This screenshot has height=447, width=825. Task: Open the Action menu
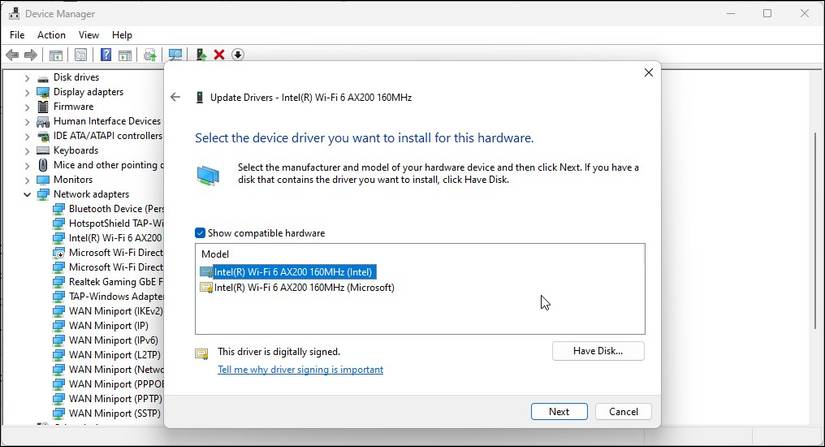[x=51, y=35]
